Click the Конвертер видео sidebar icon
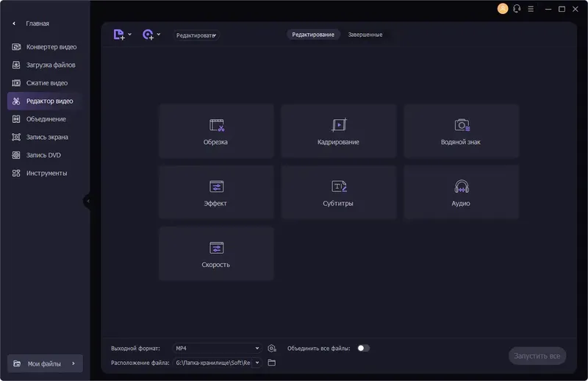 pyautogui.click(x=16, y=47)
